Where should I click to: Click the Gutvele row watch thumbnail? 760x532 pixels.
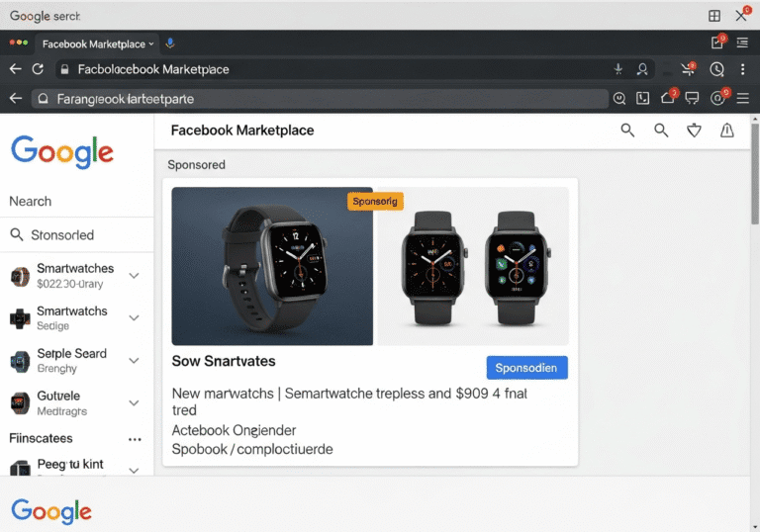pos(20,403)
